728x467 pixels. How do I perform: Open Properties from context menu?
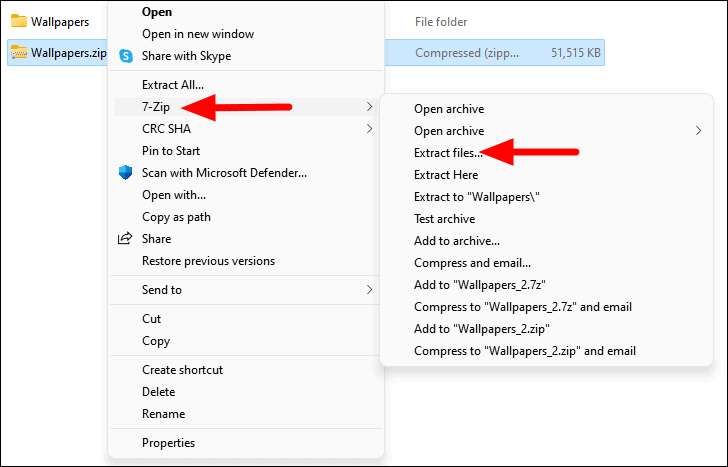click(x=169, y=443)
